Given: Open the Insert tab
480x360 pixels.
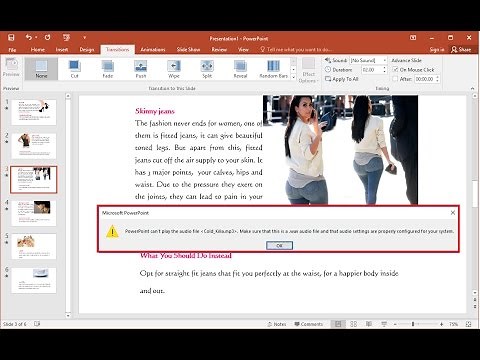Looking at the screenshot, I should (x=62, y=50).
